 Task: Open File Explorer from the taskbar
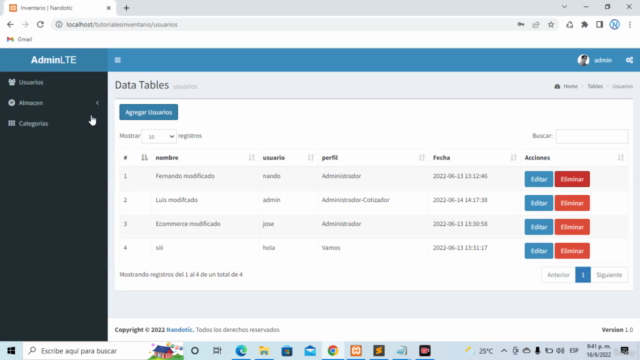tap(264, 351)
